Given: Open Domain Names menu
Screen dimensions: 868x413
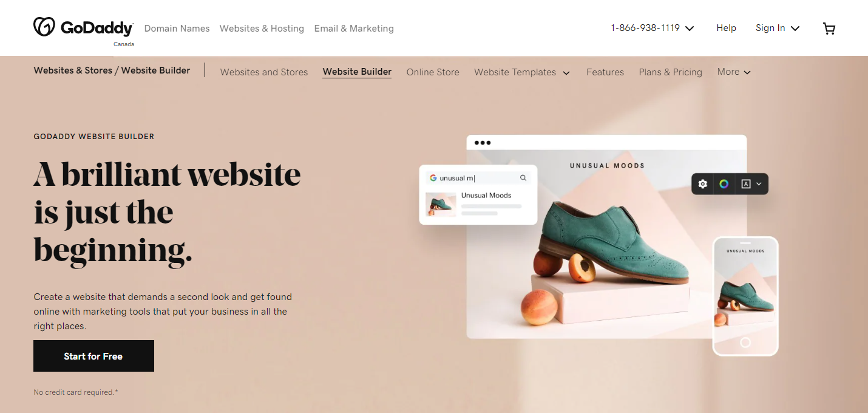Looking at the screenshot, I should [177, 29].
